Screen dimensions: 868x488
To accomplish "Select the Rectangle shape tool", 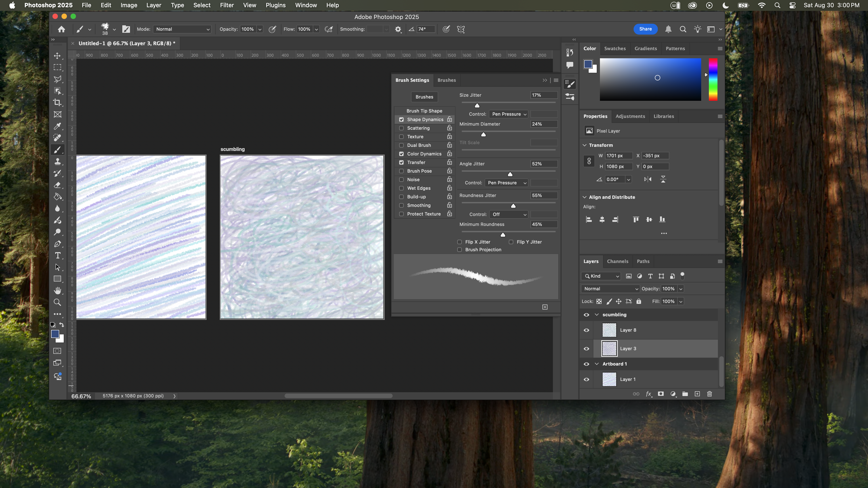I will click(x=58, y=279).
